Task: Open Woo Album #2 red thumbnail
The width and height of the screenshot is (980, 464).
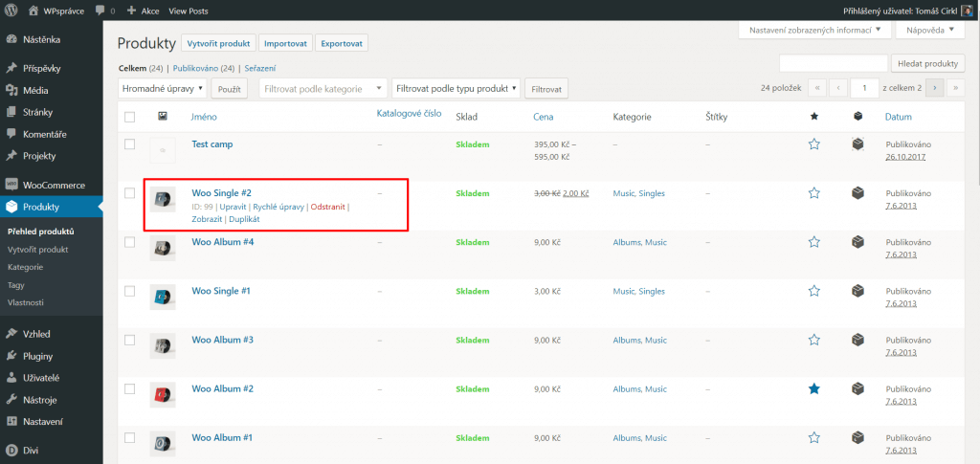Action: click(163, 395)
